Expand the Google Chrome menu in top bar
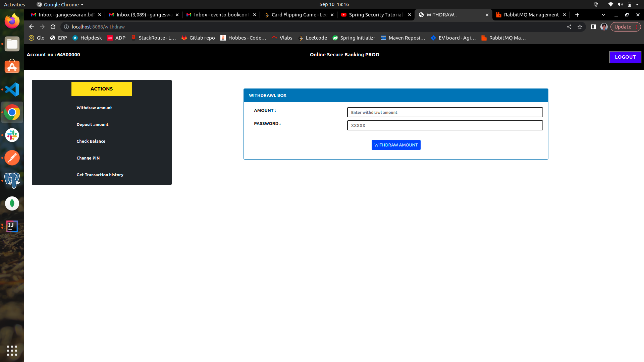This screenshot has height=362, width=644. [60, 4]
